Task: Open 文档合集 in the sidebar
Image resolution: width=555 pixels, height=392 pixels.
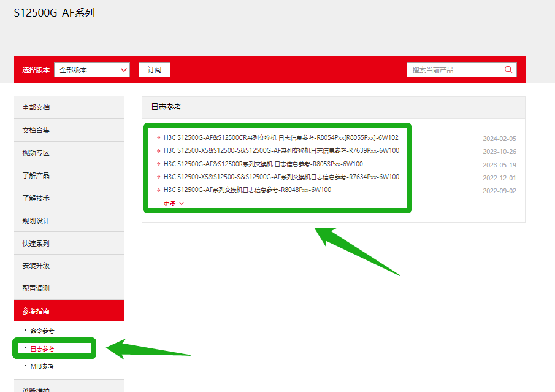Action: pos(69,130)
